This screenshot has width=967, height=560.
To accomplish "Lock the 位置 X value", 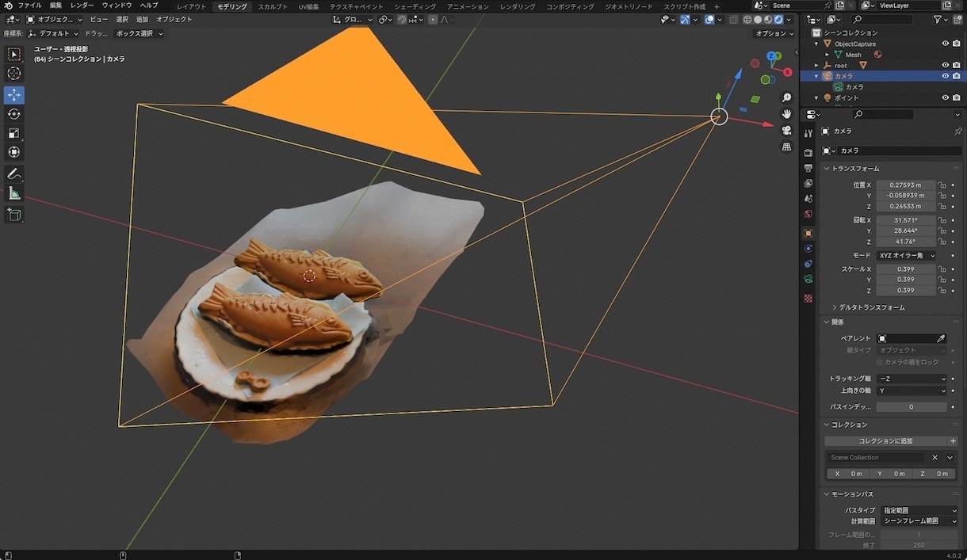I will point(942,185).
